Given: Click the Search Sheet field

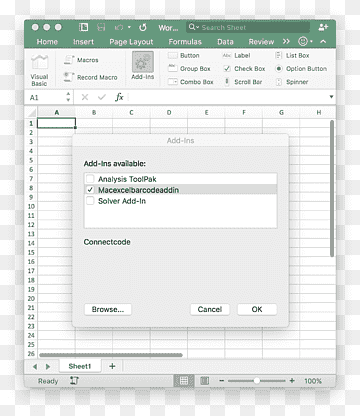Looking at the screenshot, I should click(x=248, y=27).
